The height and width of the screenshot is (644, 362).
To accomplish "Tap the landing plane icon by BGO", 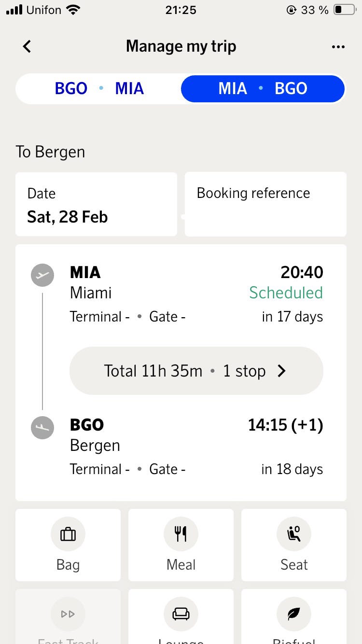I will [42, 428].
